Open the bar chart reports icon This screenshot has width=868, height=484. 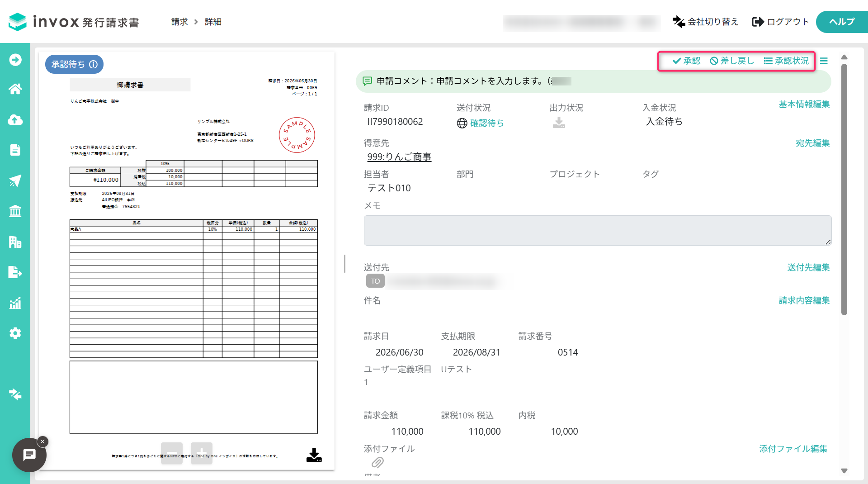coord(15,303)
